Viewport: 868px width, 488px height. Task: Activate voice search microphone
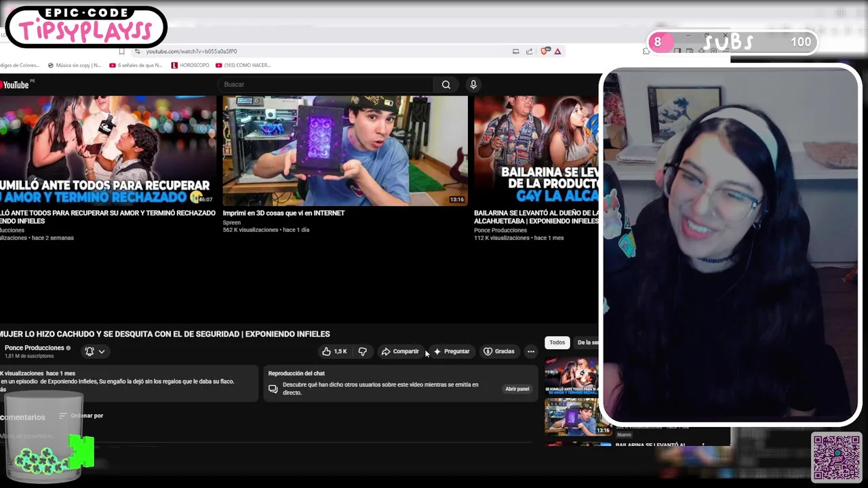[473, 85]
